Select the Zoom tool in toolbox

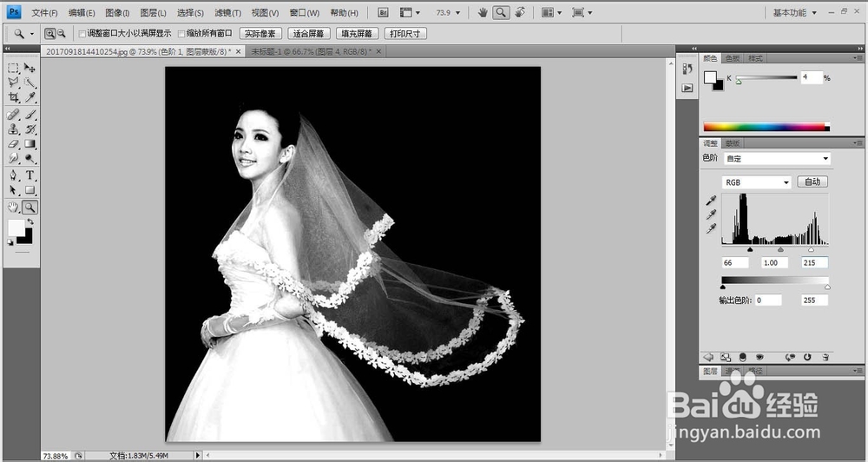tap(30, 208)
